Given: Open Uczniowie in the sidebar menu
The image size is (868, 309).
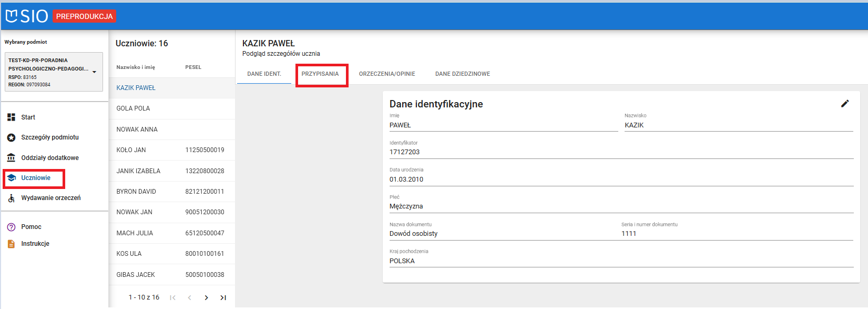Looking at the screenshot, I should pos(36,178).
